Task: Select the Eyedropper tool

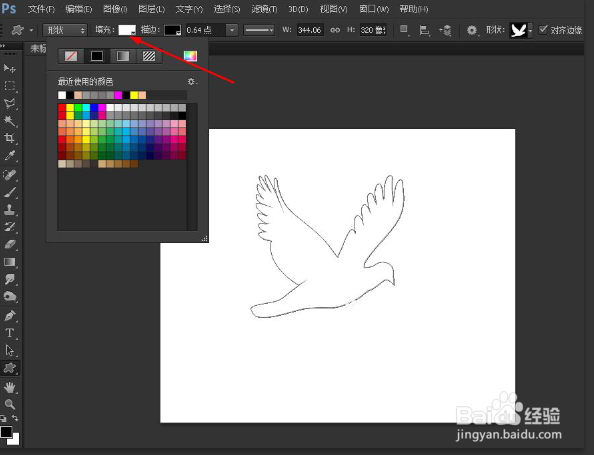Action: pyautogui.click(x=9, y=155)
